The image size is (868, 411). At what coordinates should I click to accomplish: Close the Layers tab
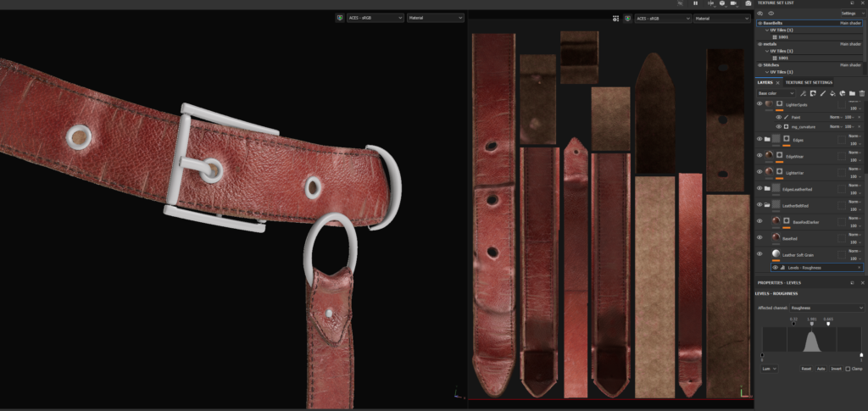click(x=777, y=82)
